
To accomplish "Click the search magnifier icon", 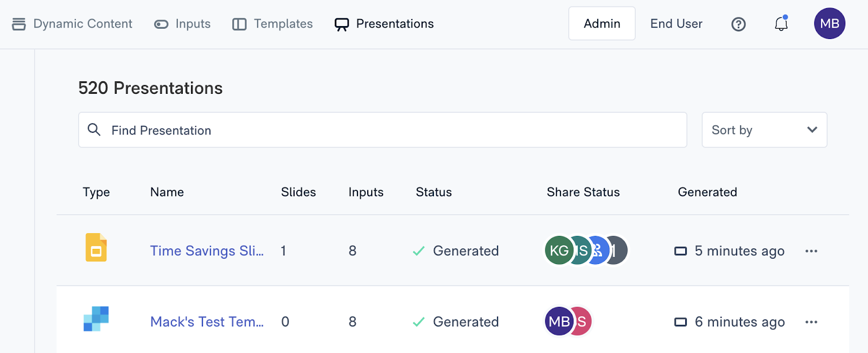I will click(94, 130).
